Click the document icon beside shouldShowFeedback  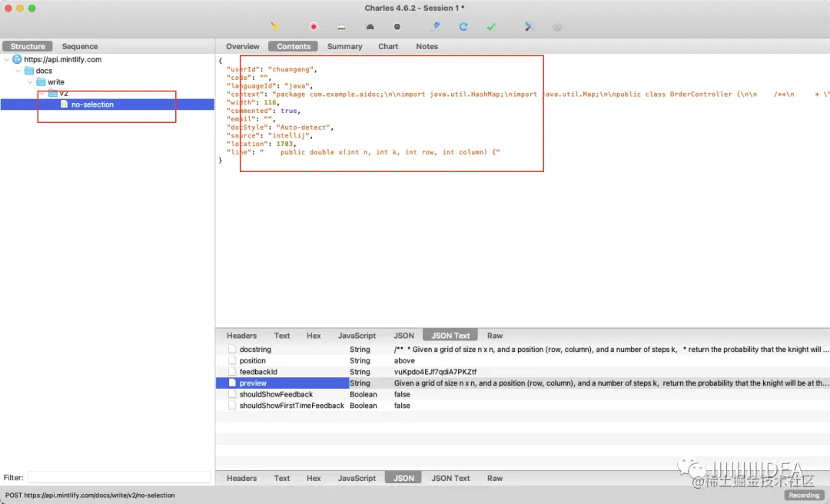(x=232, y=394)
